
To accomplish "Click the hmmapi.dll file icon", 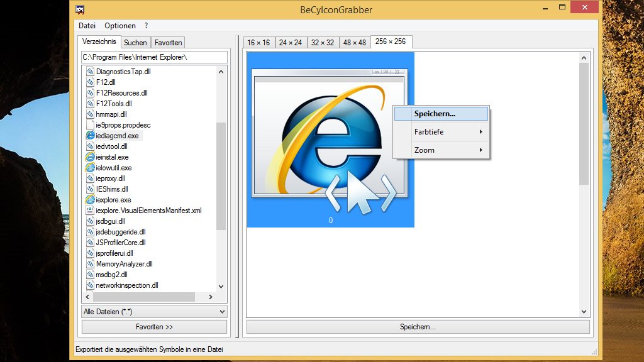I will (x=91, y=114).
